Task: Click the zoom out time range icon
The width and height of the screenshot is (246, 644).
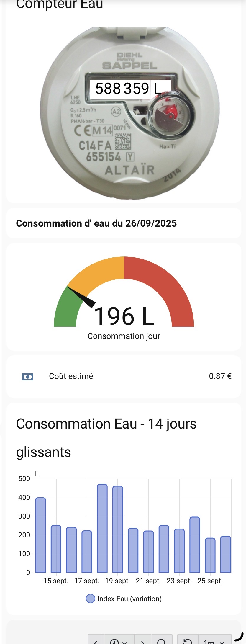Action: 161,641
